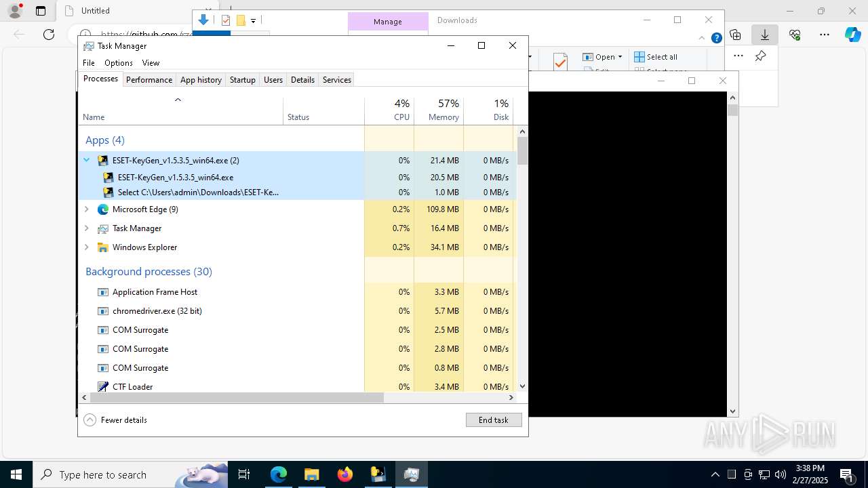This screenshot has height=488, width=868.
Task: Open the View menu in Task Manager
Action: pos(151,62)
